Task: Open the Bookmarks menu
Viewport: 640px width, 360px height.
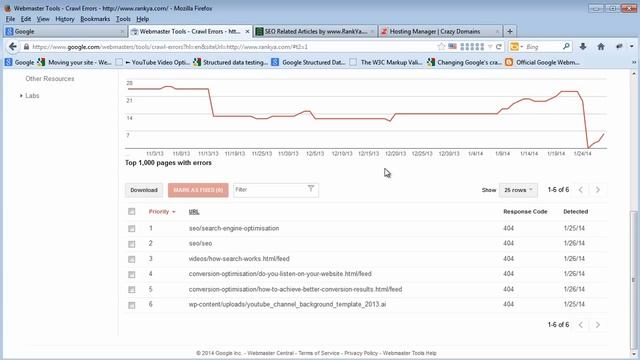Action: [95, 19]
